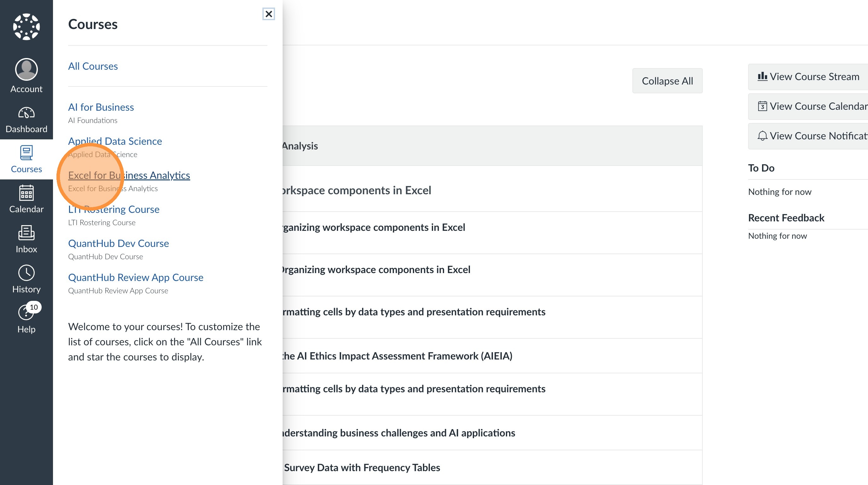This screenshot has height=485, width=868.
Task: Open QuantHub Dev Course link
Action: tap(118, 243)
